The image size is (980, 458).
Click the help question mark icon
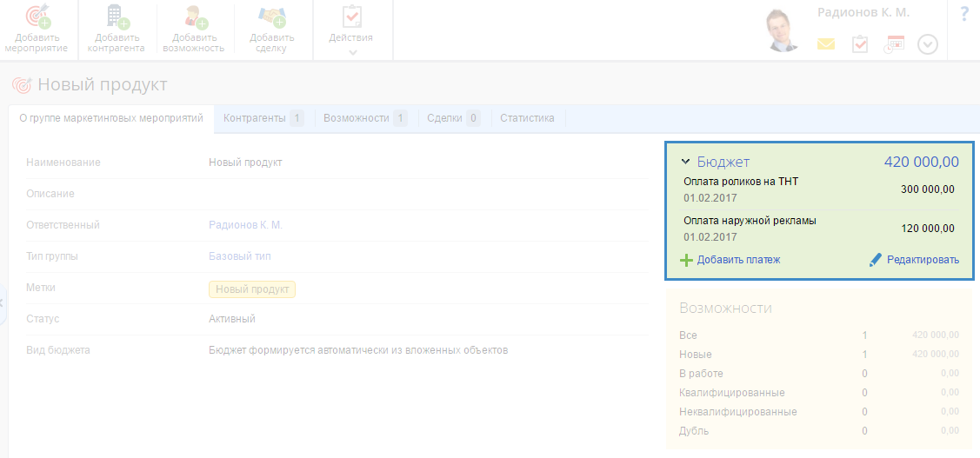pyautogui.click(x=964, y=15)
